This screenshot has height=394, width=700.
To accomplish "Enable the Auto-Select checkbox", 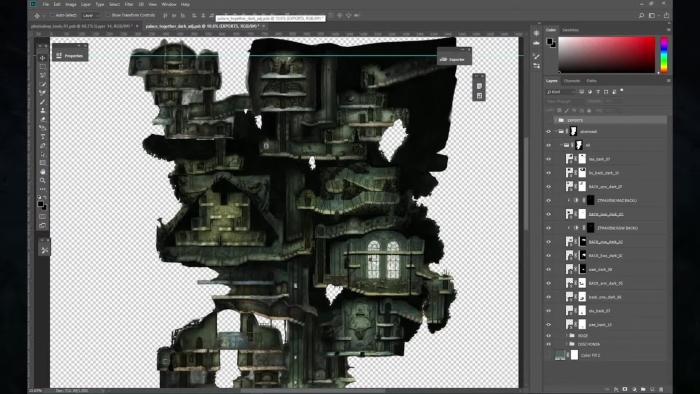I will coord(52,15).
